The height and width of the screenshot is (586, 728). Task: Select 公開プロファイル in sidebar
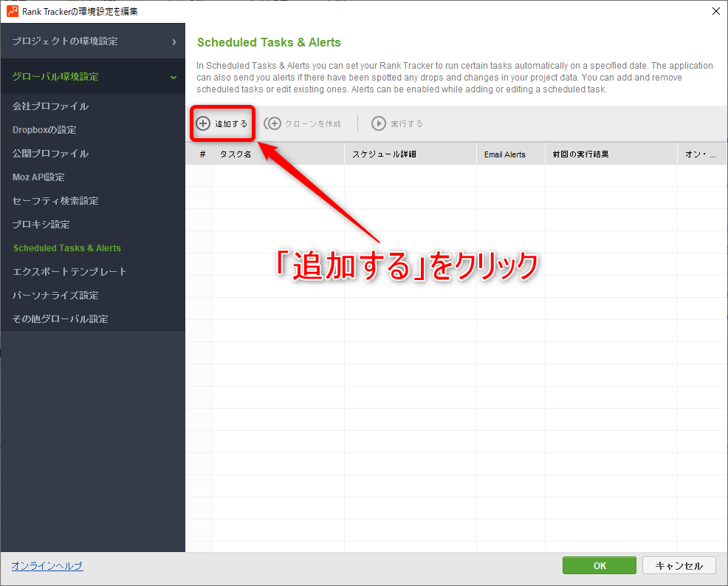[50, 154]
